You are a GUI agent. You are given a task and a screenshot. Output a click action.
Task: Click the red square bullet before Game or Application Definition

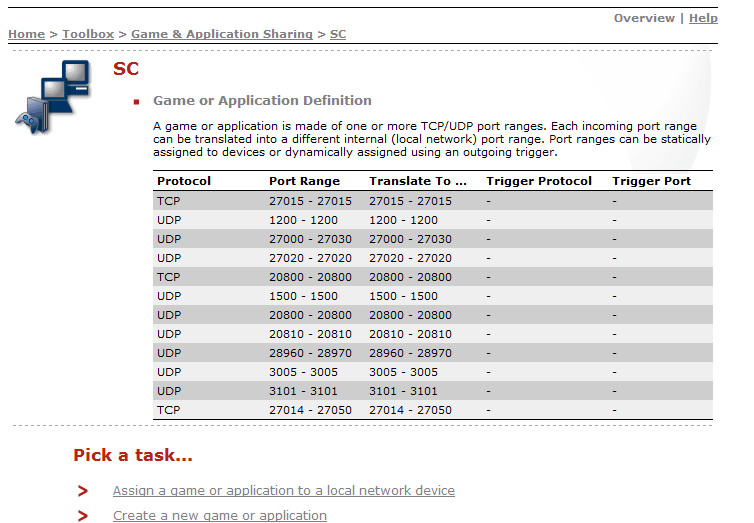(136, 102)
